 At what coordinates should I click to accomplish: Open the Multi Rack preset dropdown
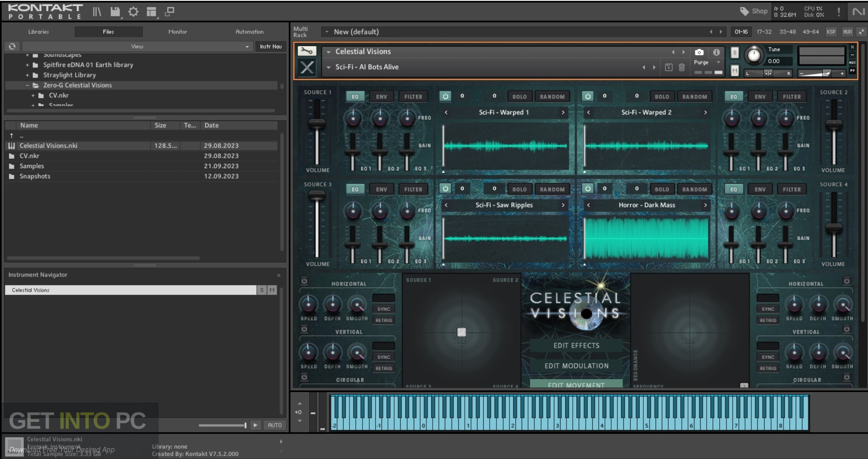(x=327, y=32)
